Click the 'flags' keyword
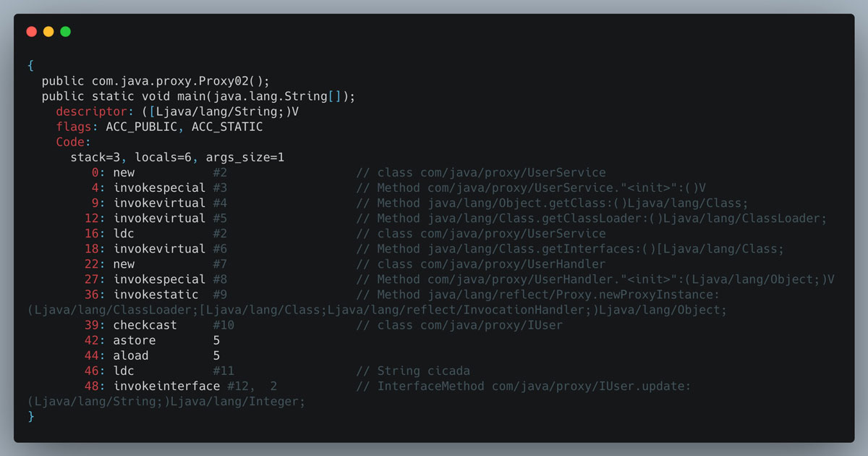This screenshot has width=868, height=456. point(73,127)
